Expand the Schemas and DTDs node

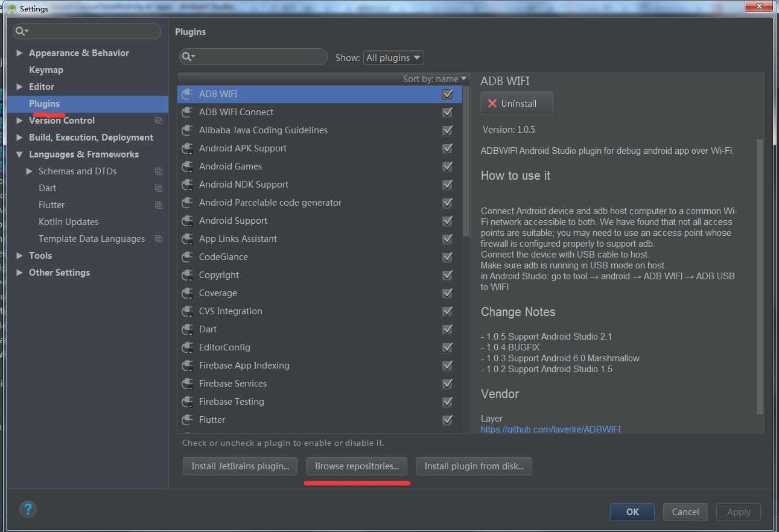tap(30, 171)
